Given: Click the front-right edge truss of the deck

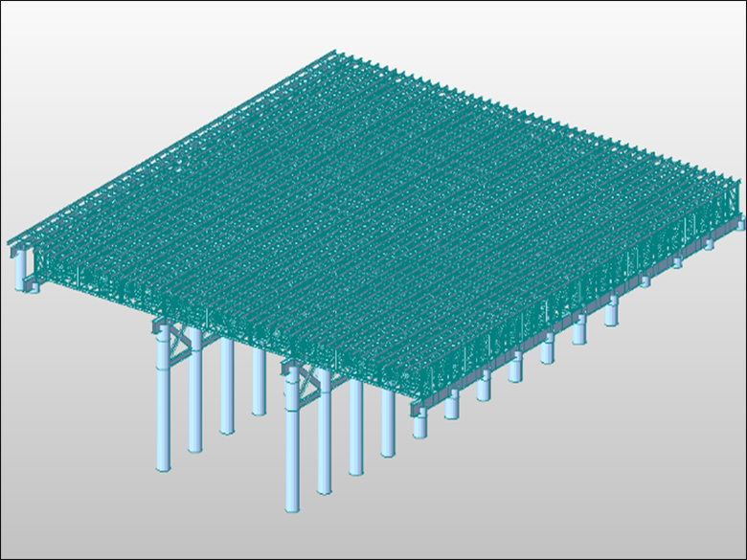Looking at the screenshot, I should click(x=575, y=306).
